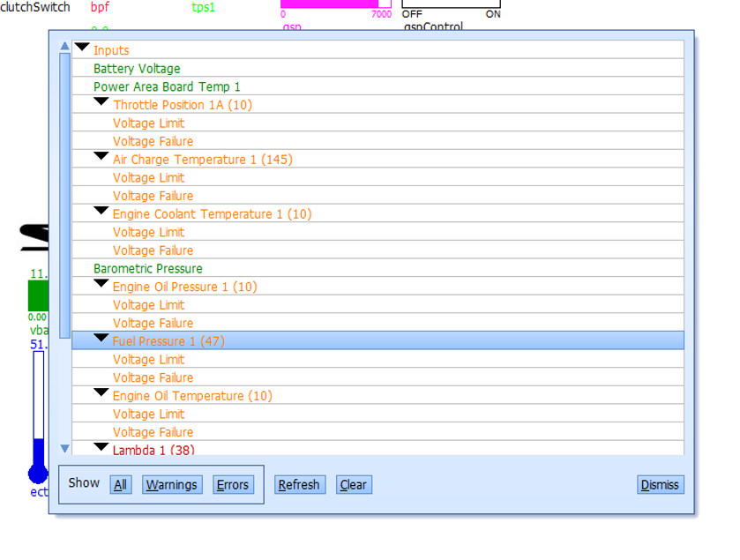The image size is (740, 560).
Task: Show only Warnings filter
Action: [172, 484]
